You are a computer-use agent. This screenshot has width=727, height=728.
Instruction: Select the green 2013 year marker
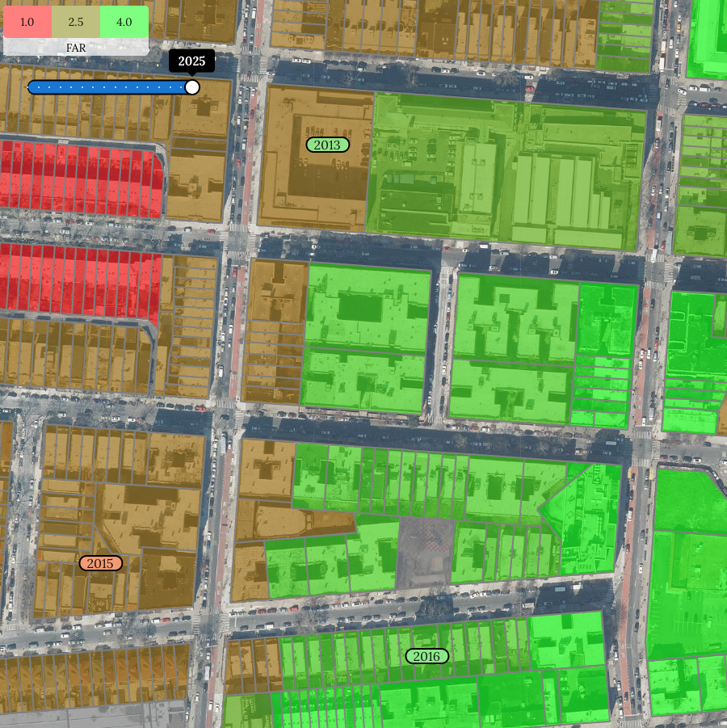(327, 145)
